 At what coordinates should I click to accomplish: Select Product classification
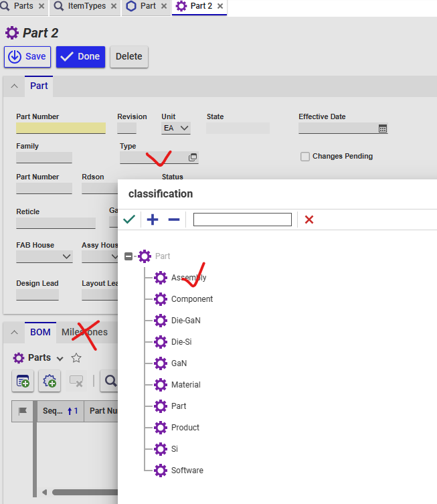click(x=185, y=428)
